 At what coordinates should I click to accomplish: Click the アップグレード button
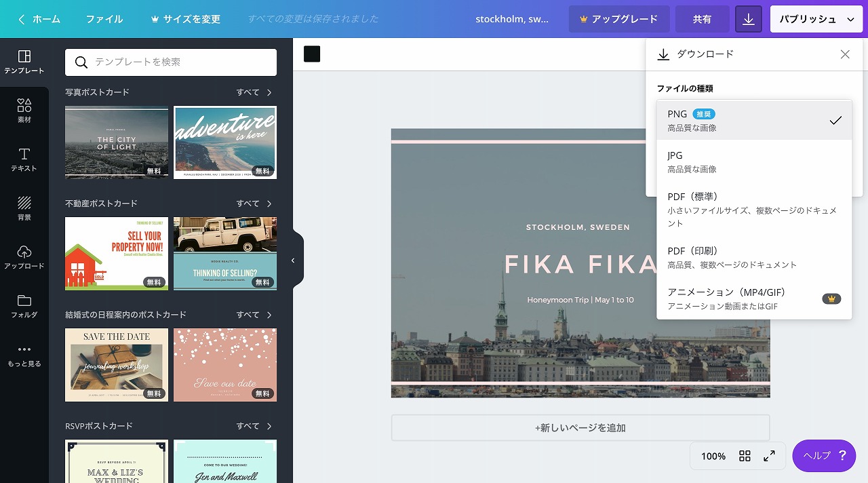(x=619, y=19)
